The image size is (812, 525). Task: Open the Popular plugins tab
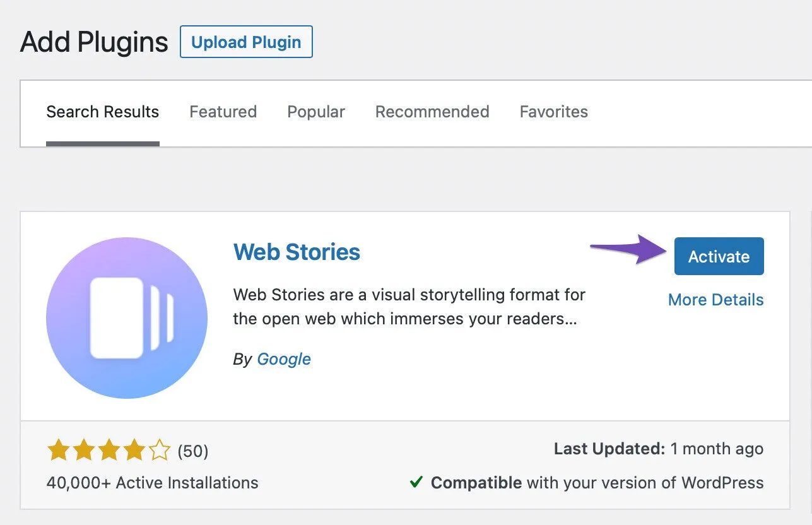(x=316, y=112)
